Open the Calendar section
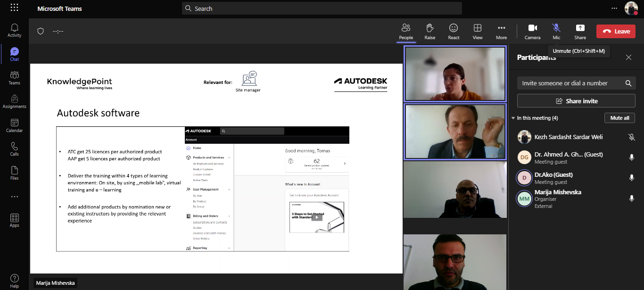The width and height of the screenshot is (644, 290). click(x=14, y=126)
